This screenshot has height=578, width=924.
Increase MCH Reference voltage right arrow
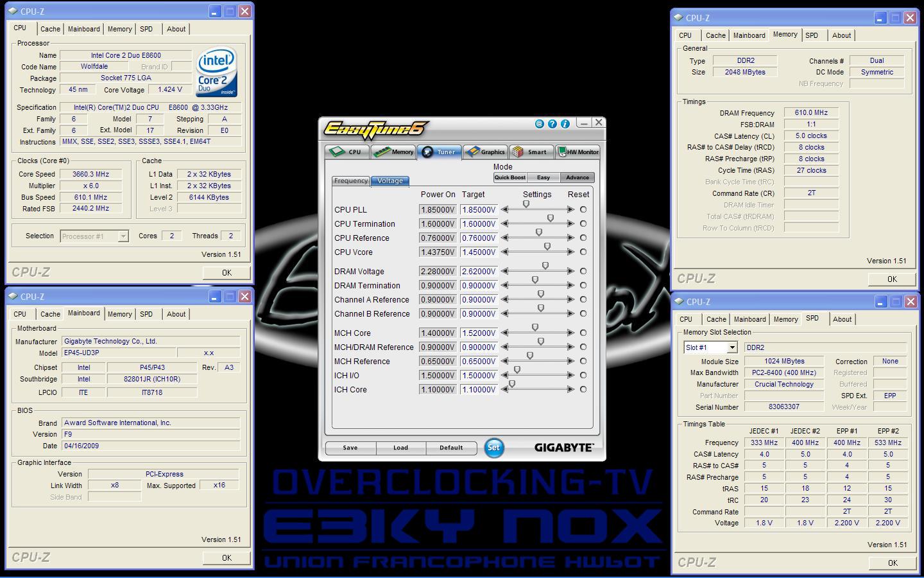coord(571,361)
